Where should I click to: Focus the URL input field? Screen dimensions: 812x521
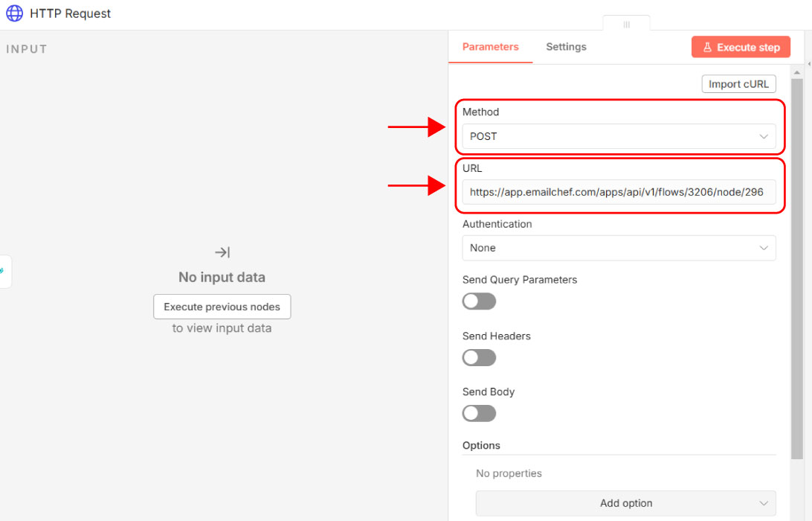[x=618, y=192]
